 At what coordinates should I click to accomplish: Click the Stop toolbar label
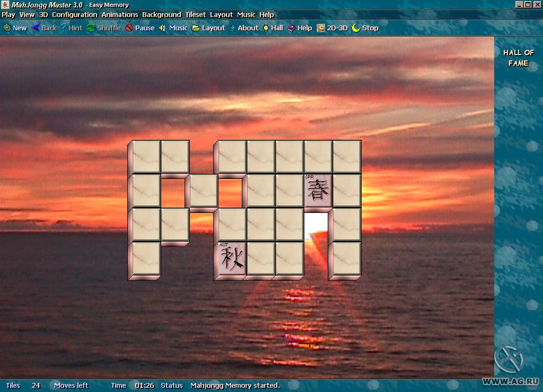click(x=370, y=28)
